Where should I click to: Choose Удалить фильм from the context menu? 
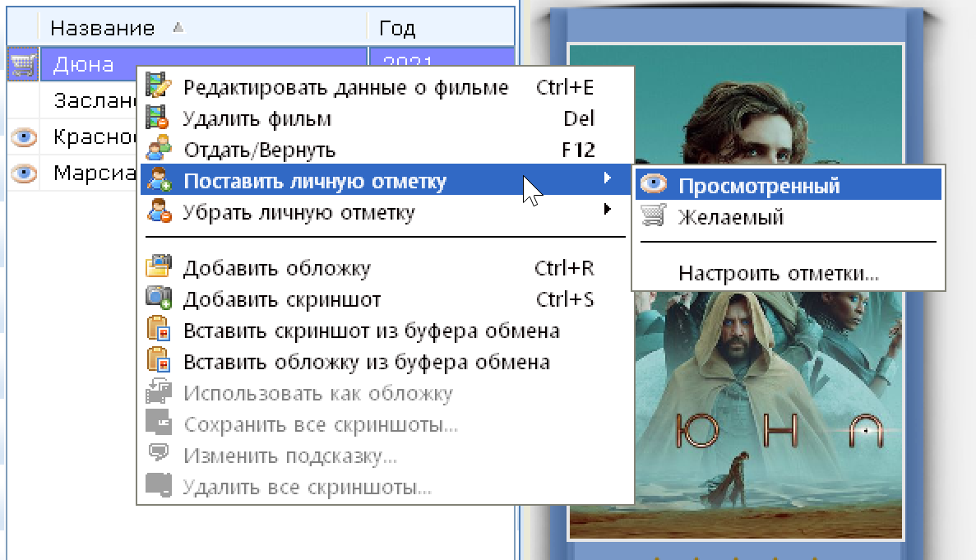385,118
